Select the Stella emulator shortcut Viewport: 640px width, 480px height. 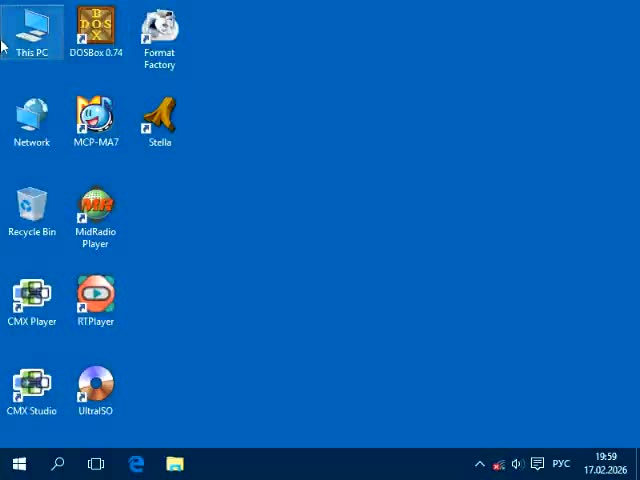[x=159, y=118]
